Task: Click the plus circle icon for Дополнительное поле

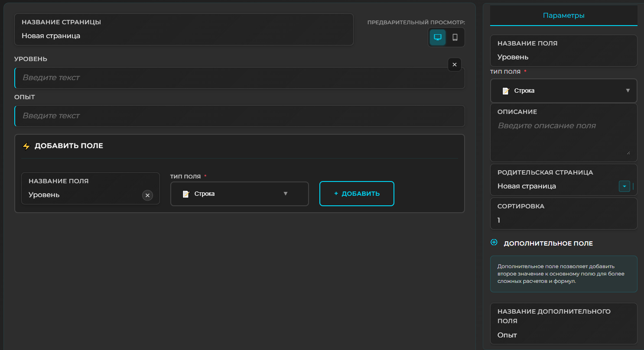Action: point(494,243)
